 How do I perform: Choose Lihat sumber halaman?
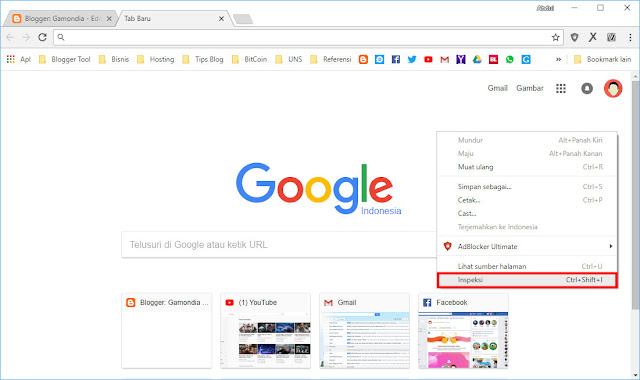527,266
